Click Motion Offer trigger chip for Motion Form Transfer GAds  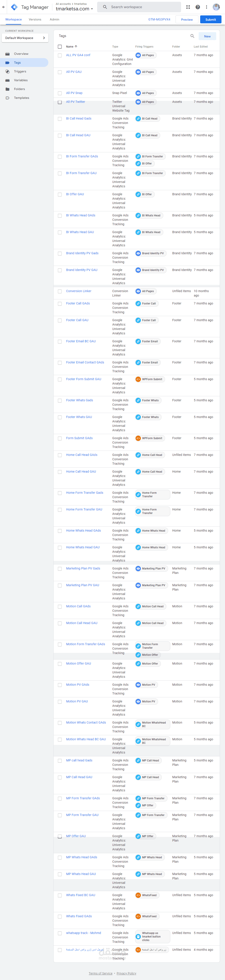pyautogui.click(x=148, y=655)
